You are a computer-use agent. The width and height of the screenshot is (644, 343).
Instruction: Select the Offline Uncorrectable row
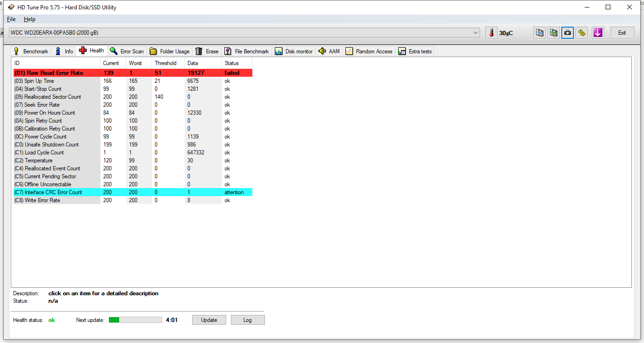point(133,184)
